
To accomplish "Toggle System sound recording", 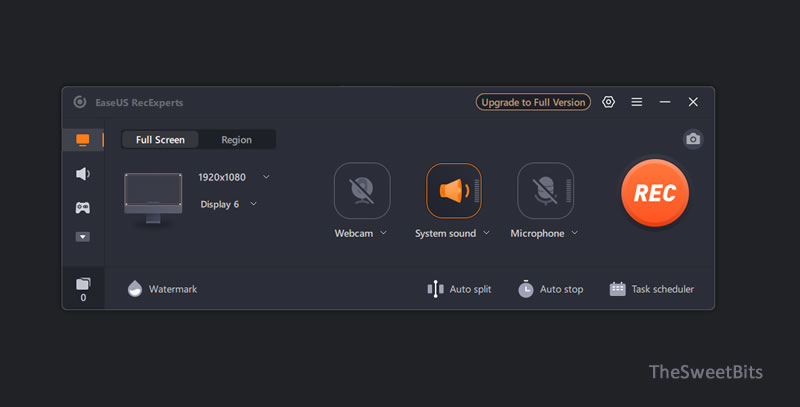I will 454,190.
